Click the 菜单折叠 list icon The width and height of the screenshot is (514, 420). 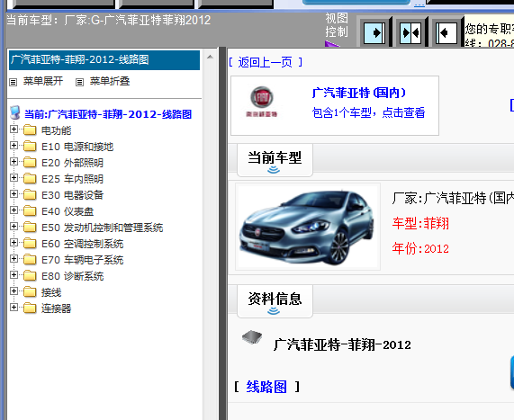click(x=79, y=82)
